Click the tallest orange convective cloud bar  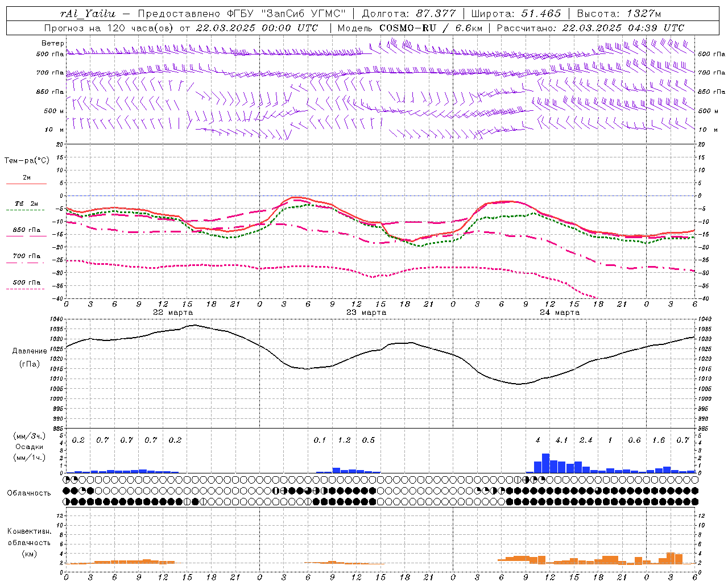(670, 558)
